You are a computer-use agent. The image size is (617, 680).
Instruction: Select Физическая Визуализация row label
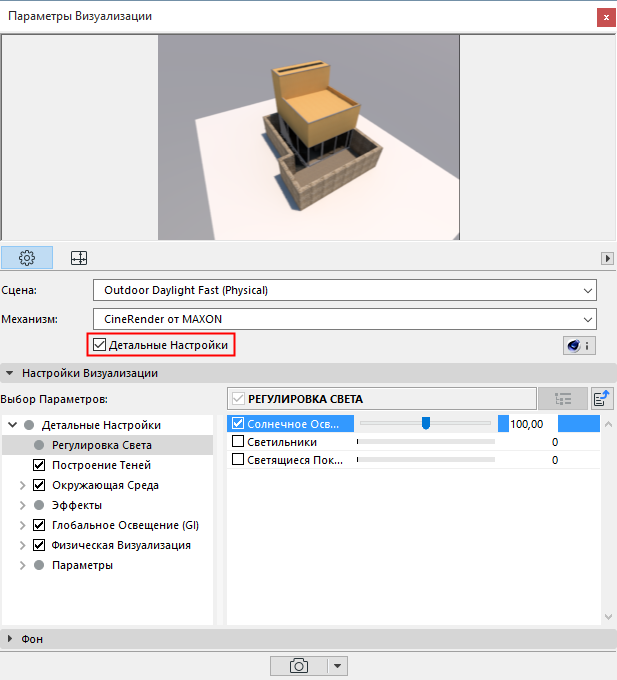pos(121,545)
